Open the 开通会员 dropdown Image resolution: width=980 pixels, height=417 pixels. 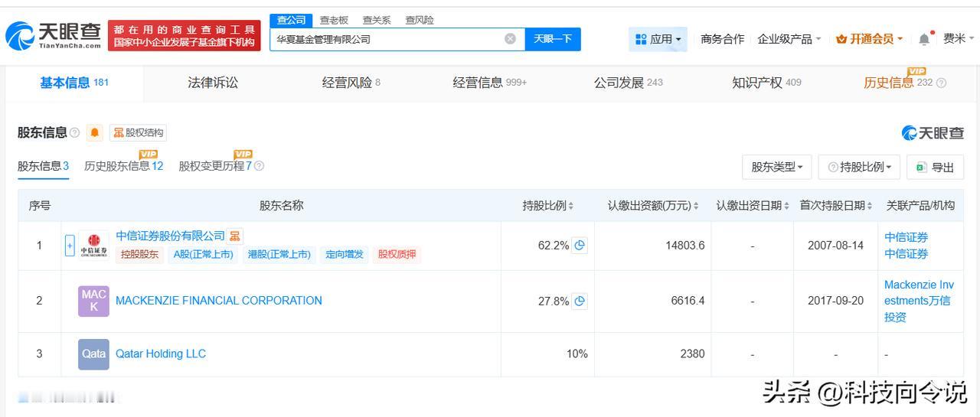tap(869, 39)
